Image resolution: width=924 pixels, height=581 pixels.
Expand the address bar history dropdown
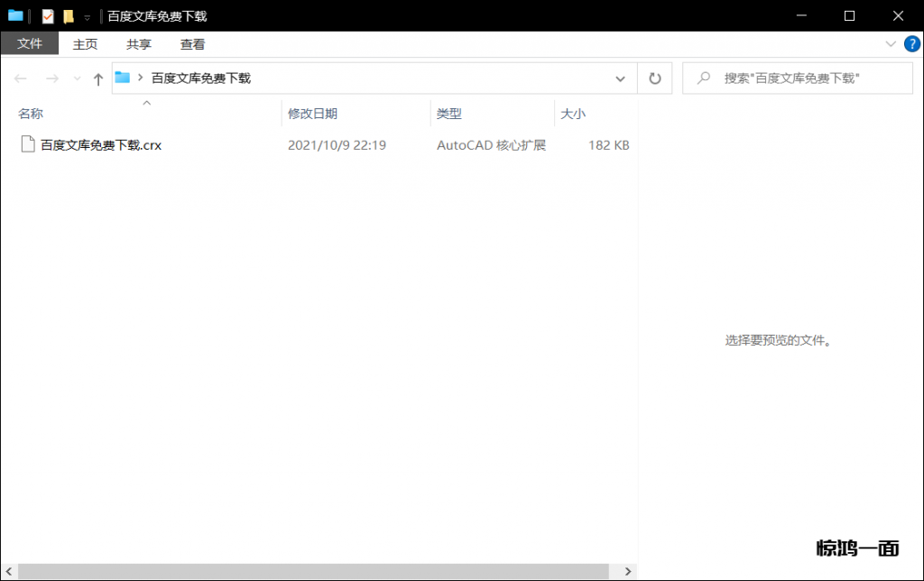pos(620,79)
